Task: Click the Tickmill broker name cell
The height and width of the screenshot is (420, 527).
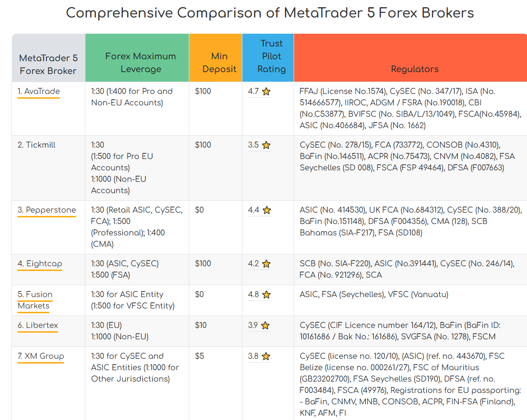Action: [37, 145]
